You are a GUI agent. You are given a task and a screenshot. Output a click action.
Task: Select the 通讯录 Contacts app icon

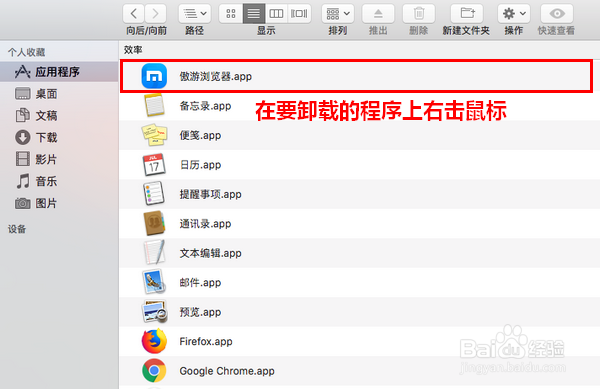[x=154, y=223]
